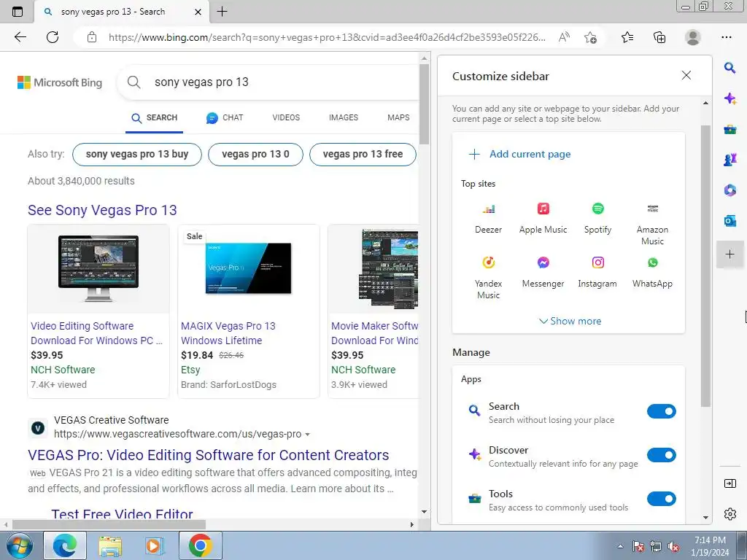This screenshot has width=747, height=560.
Task: Open the Collections icon
Action: coord(659,37)
